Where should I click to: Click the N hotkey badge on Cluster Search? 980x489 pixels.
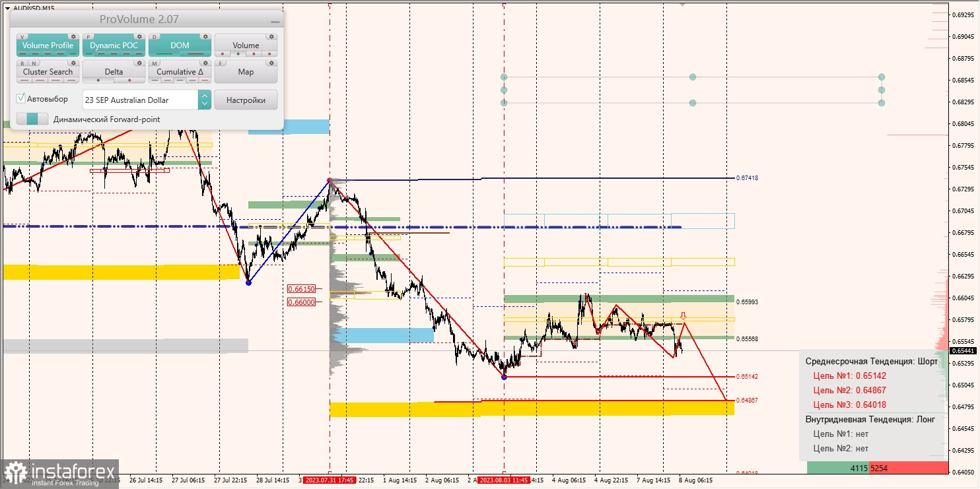pos(32,63)
